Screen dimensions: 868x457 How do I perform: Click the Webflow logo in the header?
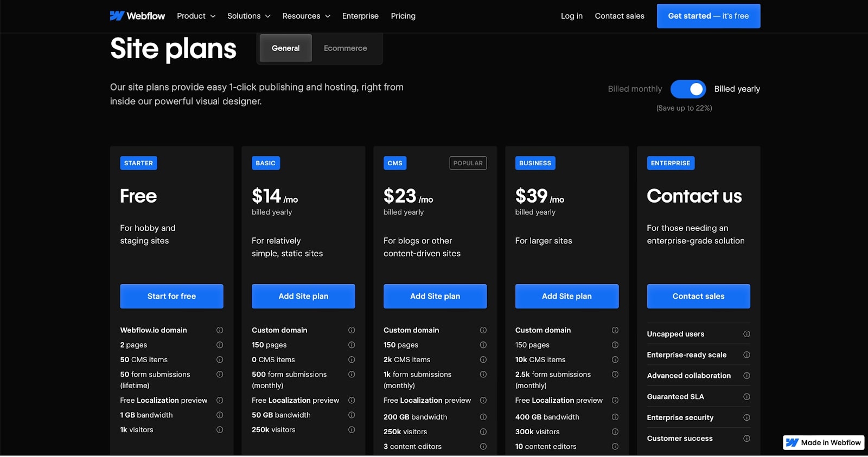[137, 16]
